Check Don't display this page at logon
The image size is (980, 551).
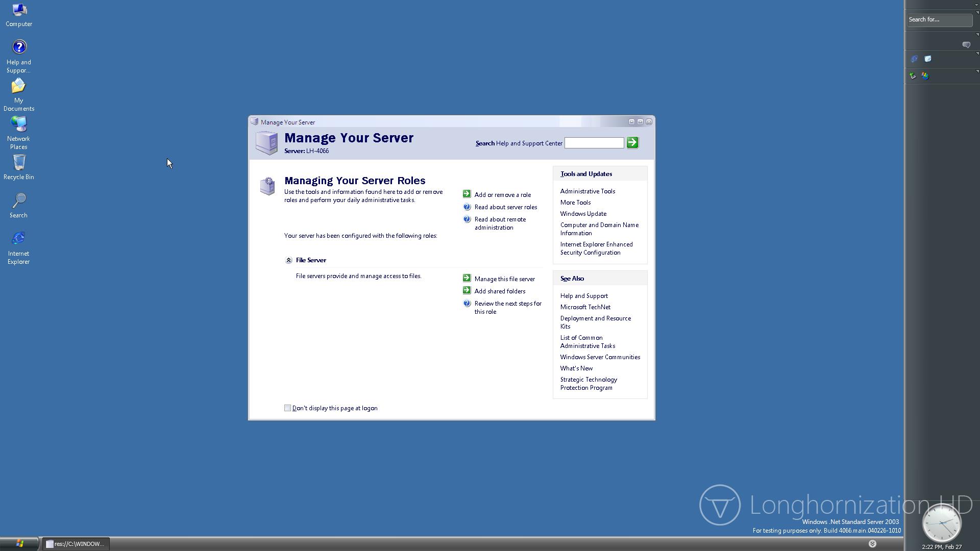287,408
